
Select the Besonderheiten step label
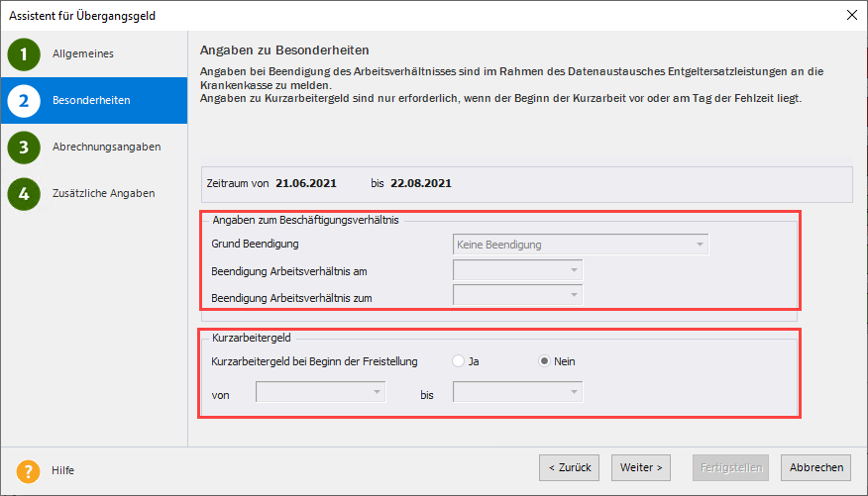[x=90, y=101]
